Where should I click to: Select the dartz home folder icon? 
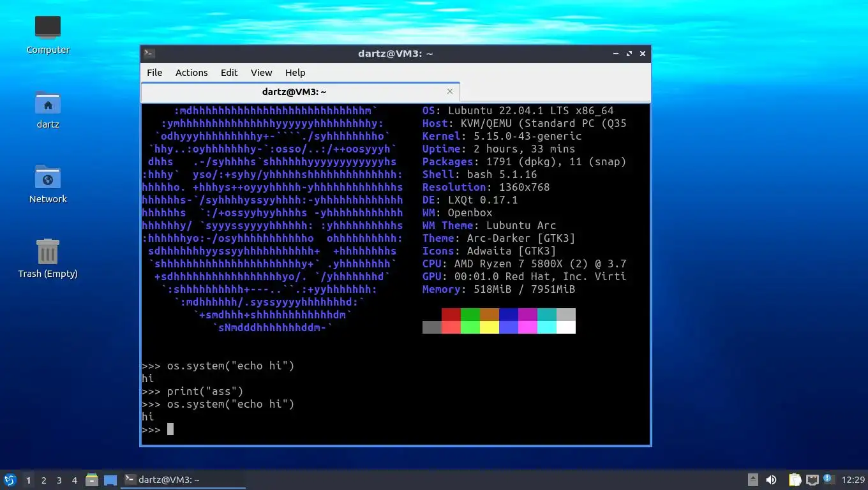coord(48,109)
